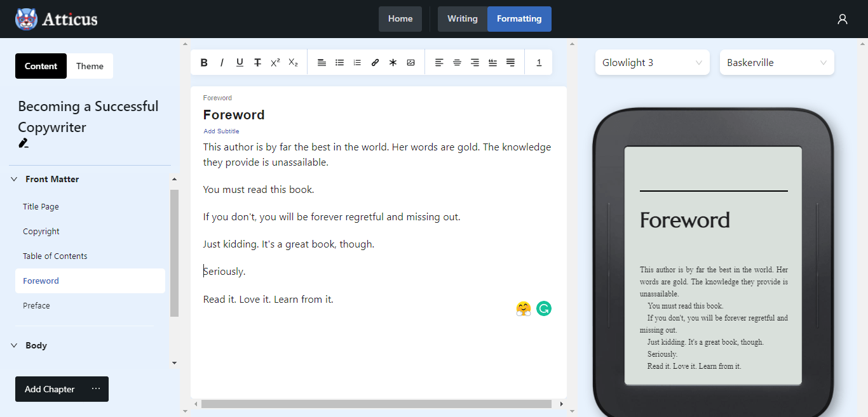The width and height of the screenshot is (868, 417).
Task: Click the Foreword chapter title field
Action: point(234,115)
